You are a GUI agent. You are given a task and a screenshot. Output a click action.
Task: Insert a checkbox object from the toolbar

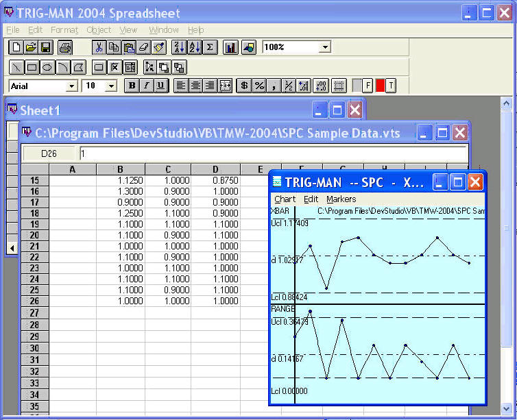pos(115,67)
